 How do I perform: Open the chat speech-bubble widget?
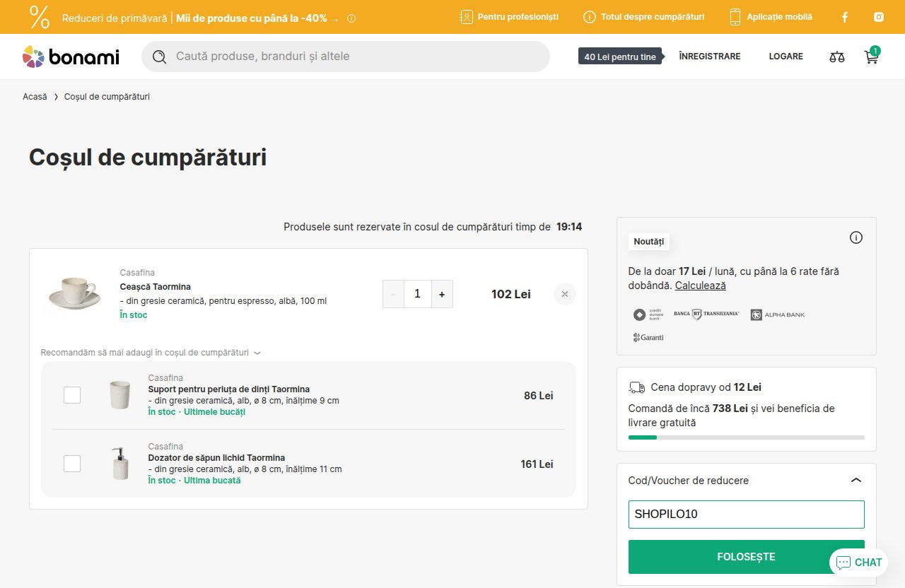point(858,563)
